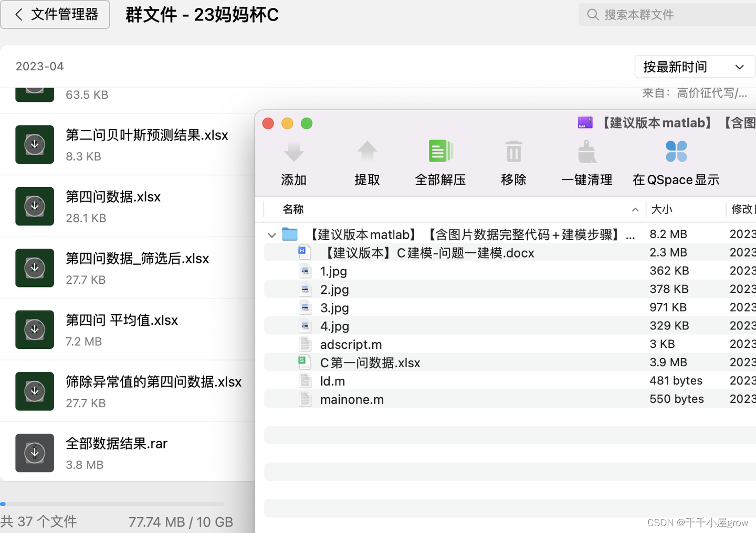756x533 pixels.
Task: Click the CSDN @千千小屋grow watermark link
Action: (x=698, y=522)
